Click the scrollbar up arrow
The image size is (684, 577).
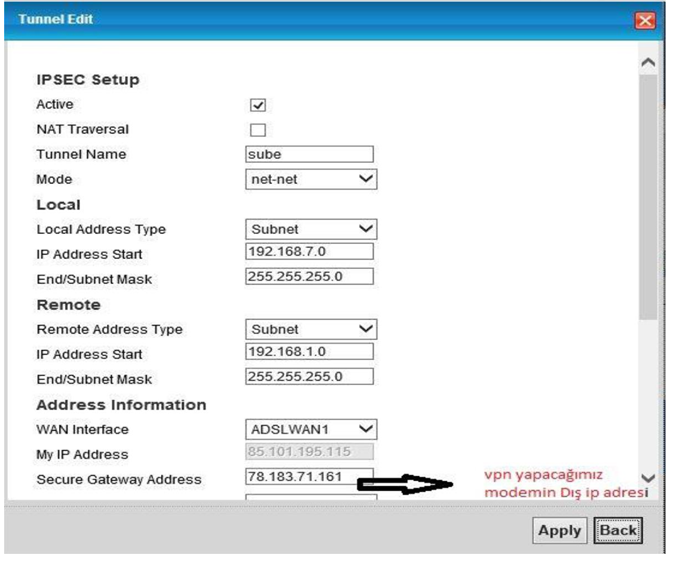point(648,63)
